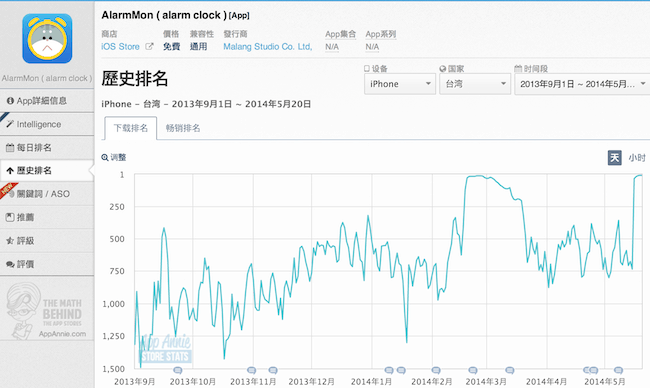Image resolution: width=650 pixels, height=388 pixels.
Task: Click the AlarmMon alarm clock app icon
Action: [47, 39]
